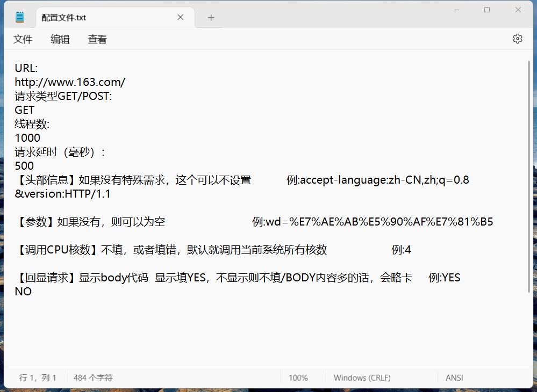Click the 例:4 example text

point(401,250)
